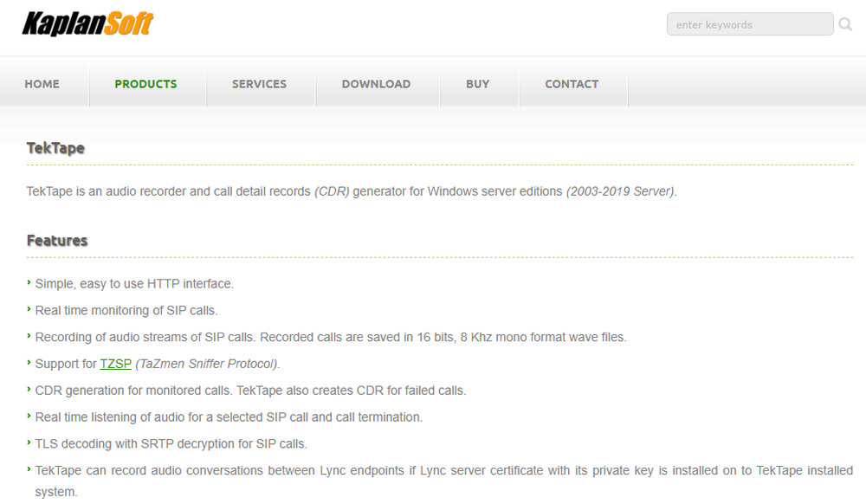Go to the DOWNLOAD section
Image resolution: width=866 pixels, height=504 pixels.
coord(376,84)
